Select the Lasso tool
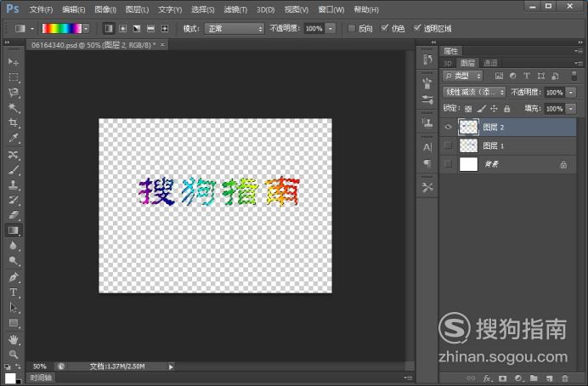Image resolution: width=588 pixels, height=386 pixels. [x=14, y=93]
